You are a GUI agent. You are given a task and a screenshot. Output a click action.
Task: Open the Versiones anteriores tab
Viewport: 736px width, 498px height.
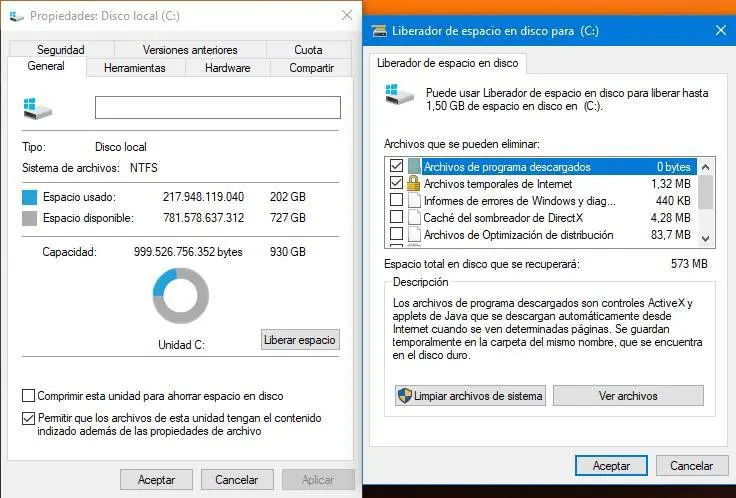pyautogui.click(x=190, y=50)
